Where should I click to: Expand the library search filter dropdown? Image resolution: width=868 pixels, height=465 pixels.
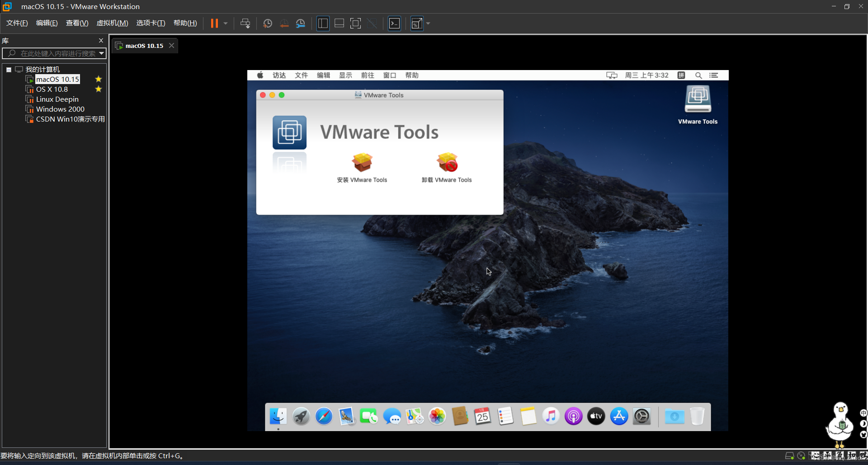102,53
